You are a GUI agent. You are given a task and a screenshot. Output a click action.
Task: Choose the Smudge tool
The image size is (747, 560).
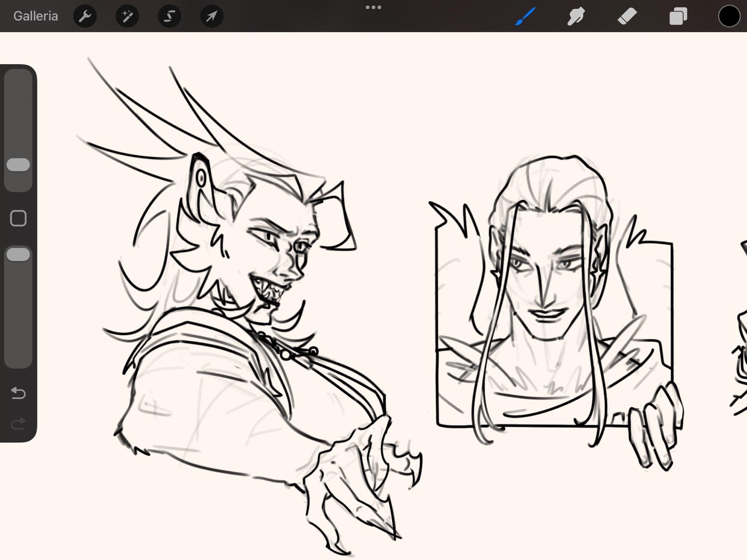click(x=576, y=16)
